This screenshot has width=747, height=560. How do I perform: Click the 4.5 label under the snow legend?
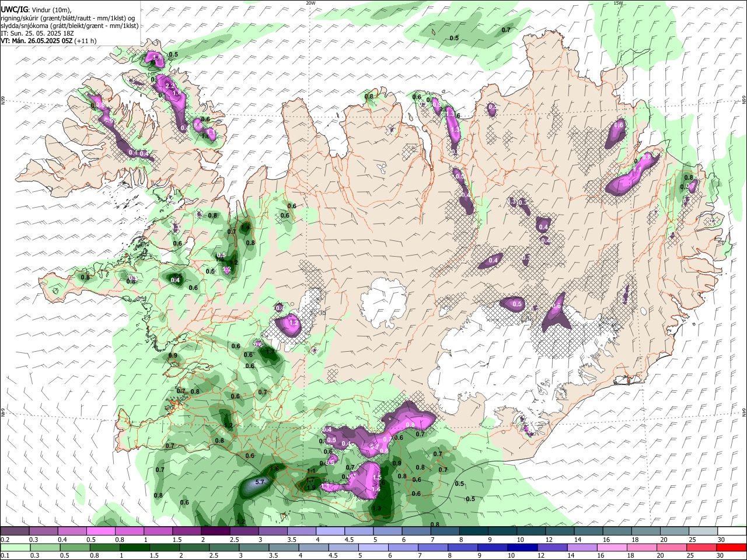point(349,540)
